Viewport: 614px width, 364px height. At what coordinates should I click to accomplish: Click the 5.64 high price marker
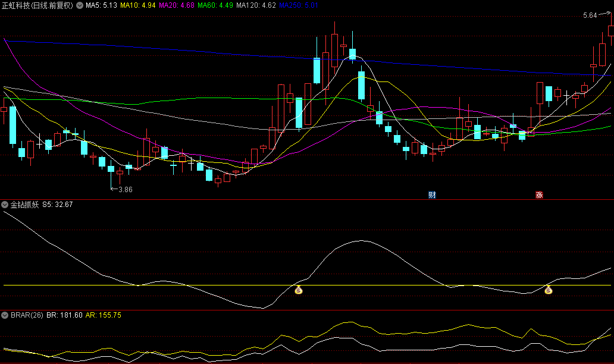(590, 16)
